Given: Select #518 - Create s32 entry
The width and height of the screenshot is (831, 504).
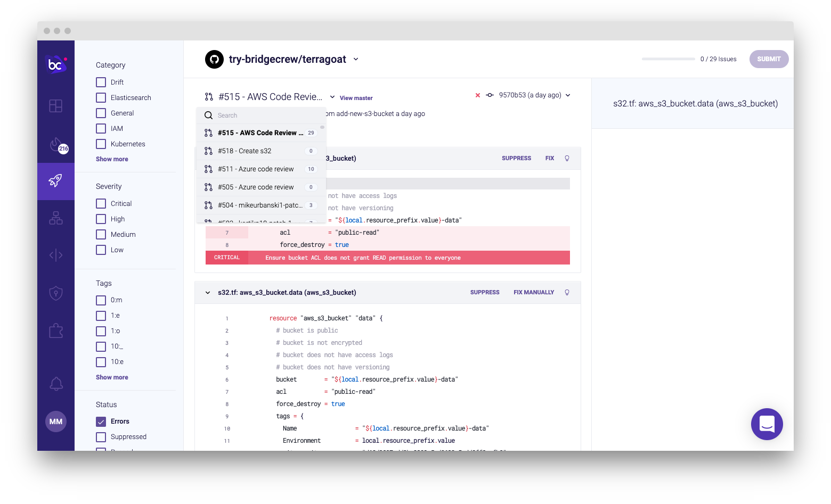Looking at the screenshot, I should point(261,151).
